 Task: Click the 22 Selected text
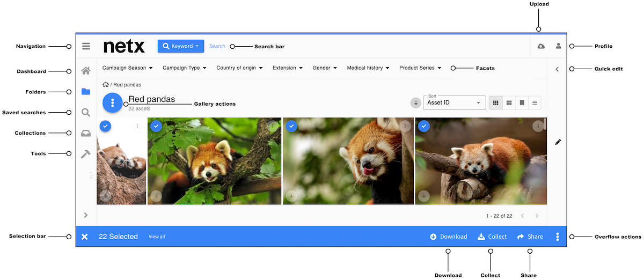(x=118, y=237)
